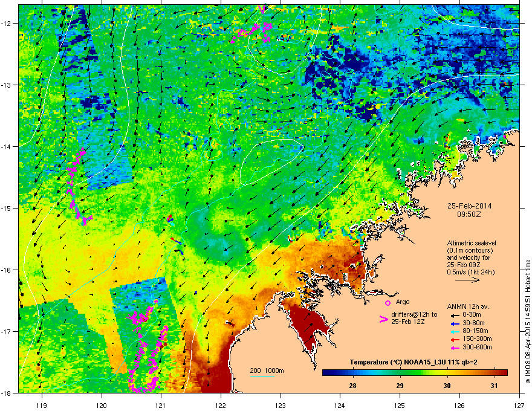
Task: Click the latitude axis label '-14'
Action: [x=6, y=146]
